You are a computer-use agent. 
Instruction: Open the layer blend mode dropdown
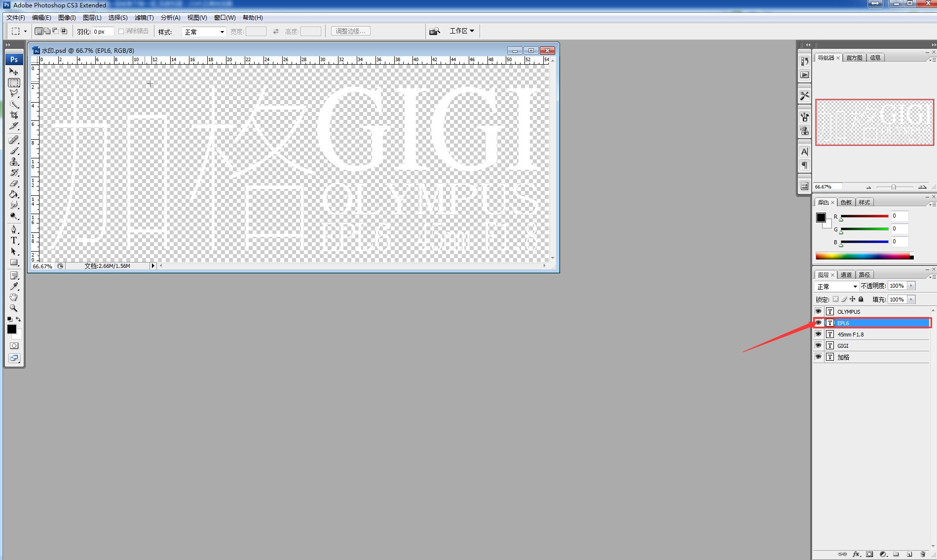[836, 286]
